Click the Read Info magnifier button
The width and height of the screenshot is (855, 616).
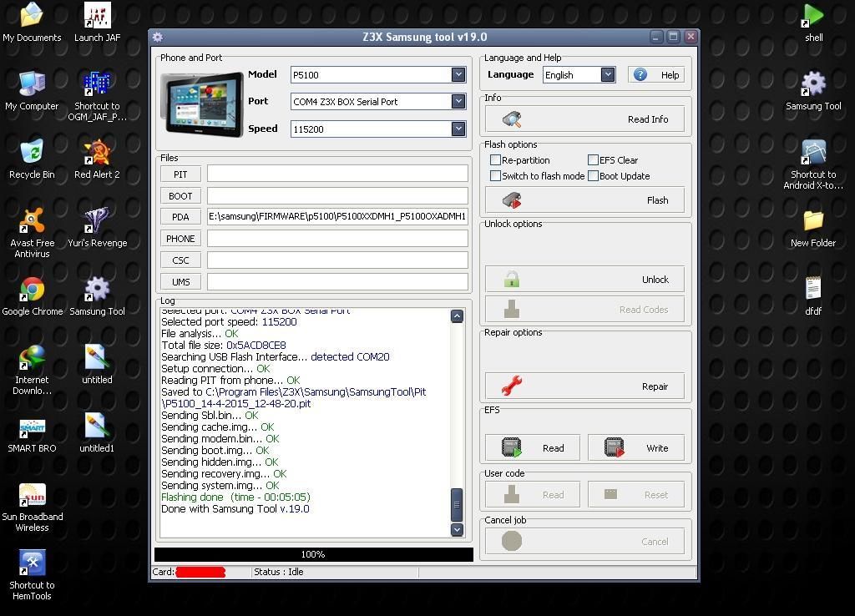click(x=584, y=119)
